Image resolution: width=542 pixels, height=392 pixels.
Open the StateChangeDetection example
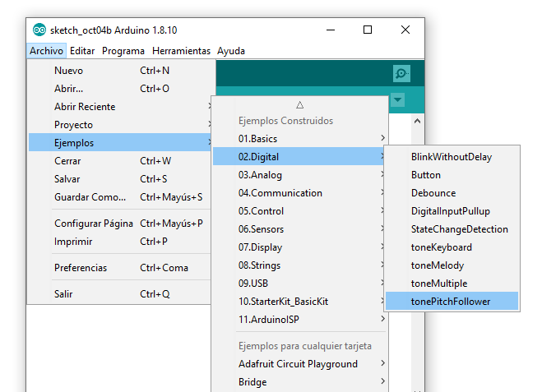pos(452,229)
